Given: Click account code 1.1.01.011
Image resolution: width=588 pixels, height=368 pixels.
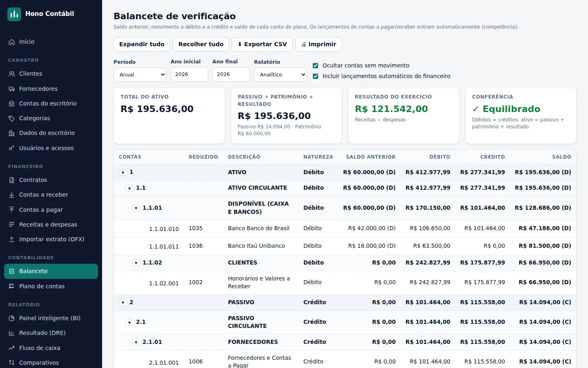Looking at the screenshot, I should tap(164, 247).
